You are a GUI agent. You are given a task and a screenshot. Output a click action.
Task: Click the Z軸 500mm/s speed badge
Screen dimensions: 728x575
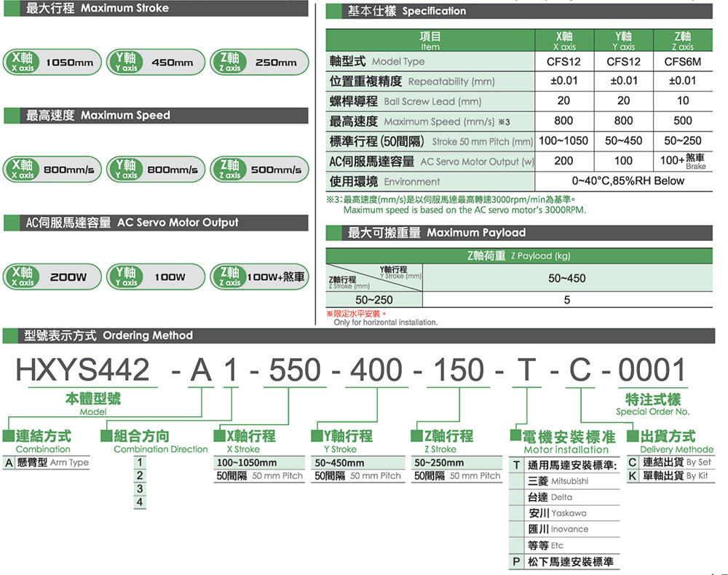[258, 169]
